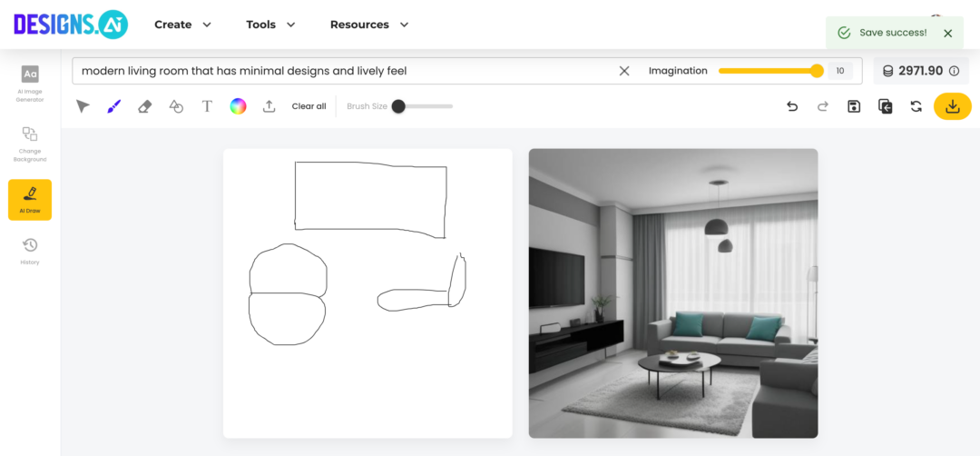Dismiss the Save success notification

click(x=948, y=33)
